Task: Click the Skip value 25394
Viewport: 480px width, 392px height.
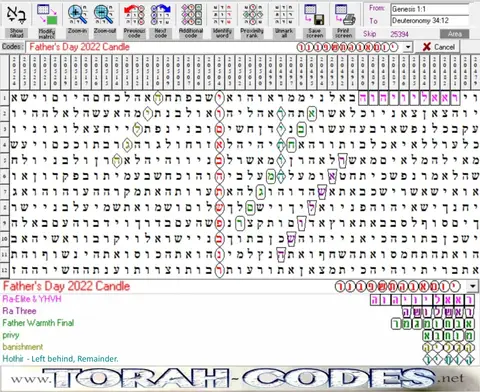Action: point(399,34)
